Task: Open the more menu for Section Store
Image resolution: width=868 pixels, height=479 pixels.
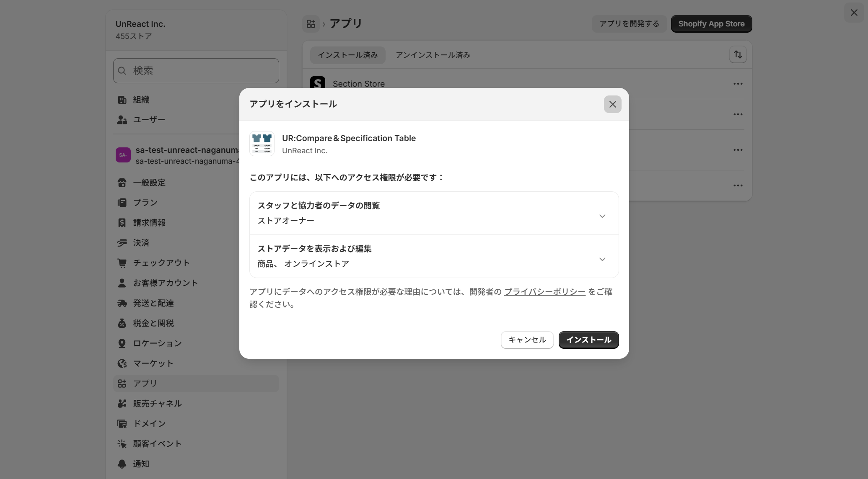Action: 738,84
